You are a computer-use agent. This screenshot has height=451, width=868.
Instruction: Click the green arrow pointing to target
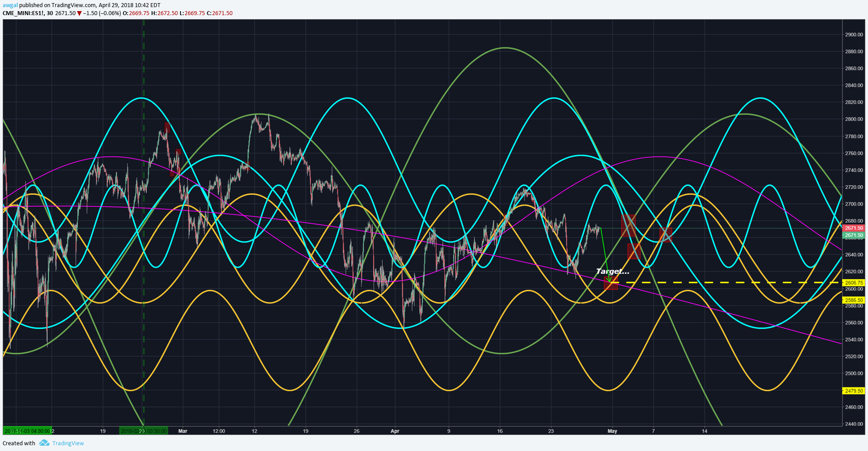click(x=605, y=255)
